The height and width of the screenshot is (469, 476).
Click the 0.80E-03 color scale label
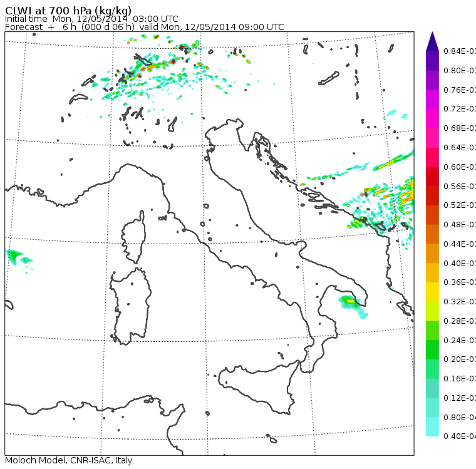[459, 70]
